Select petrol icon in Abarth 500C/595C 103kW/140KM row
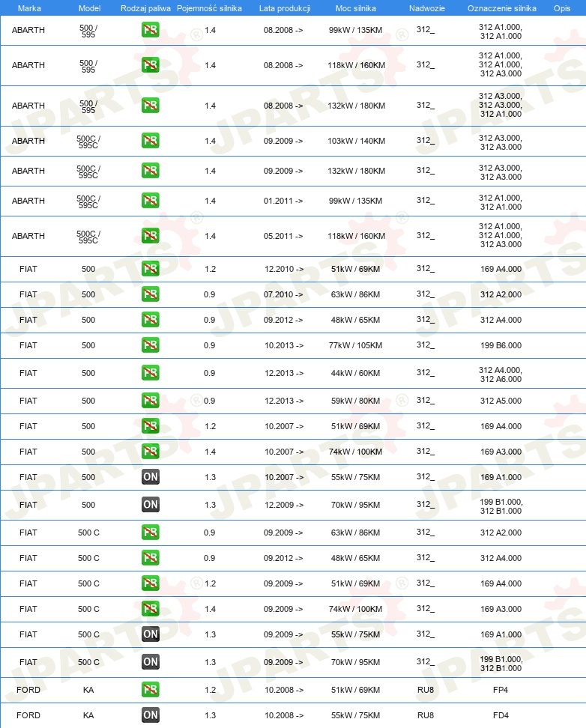This screenshot has height=728, width=586. [x=150, y=141]
